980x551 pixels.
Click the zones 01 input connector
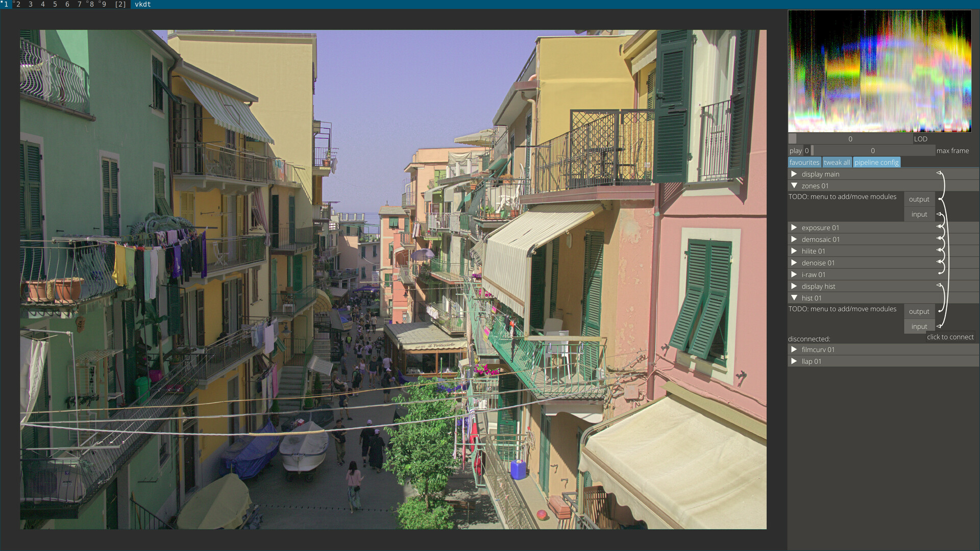click(919, 214)
